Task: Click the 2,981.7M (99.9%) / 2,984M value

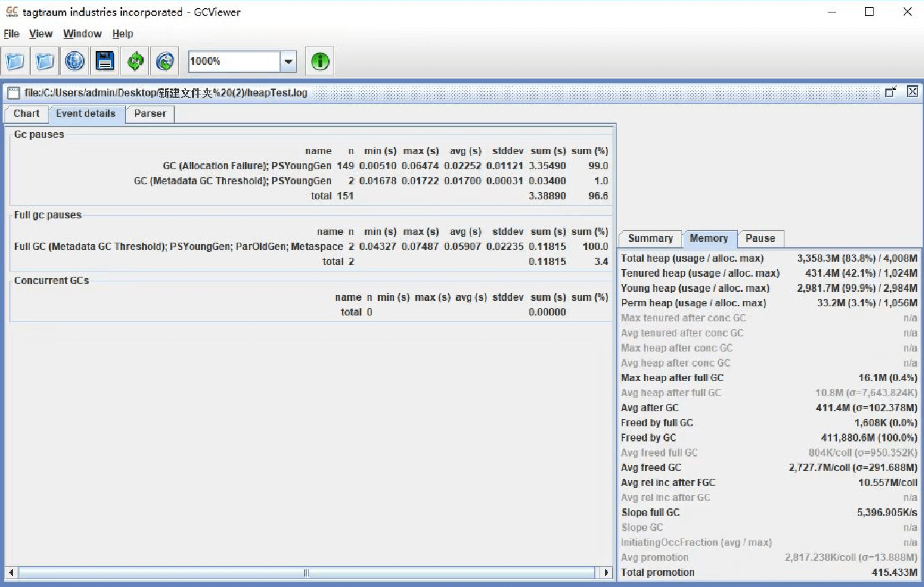Action: (x=857, y=289)
